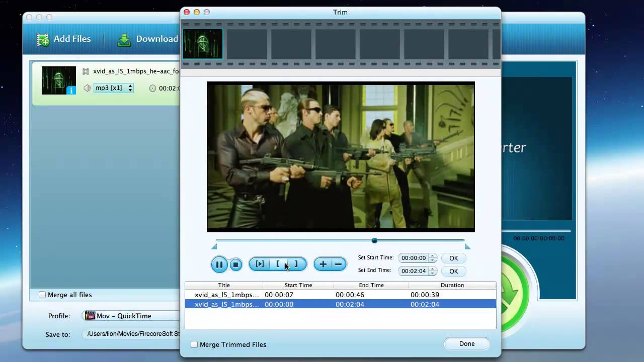The height and width of the screenshot is (362, 644).
Task: Add a new trim segment with plus
Action: (x=323, y=264)
